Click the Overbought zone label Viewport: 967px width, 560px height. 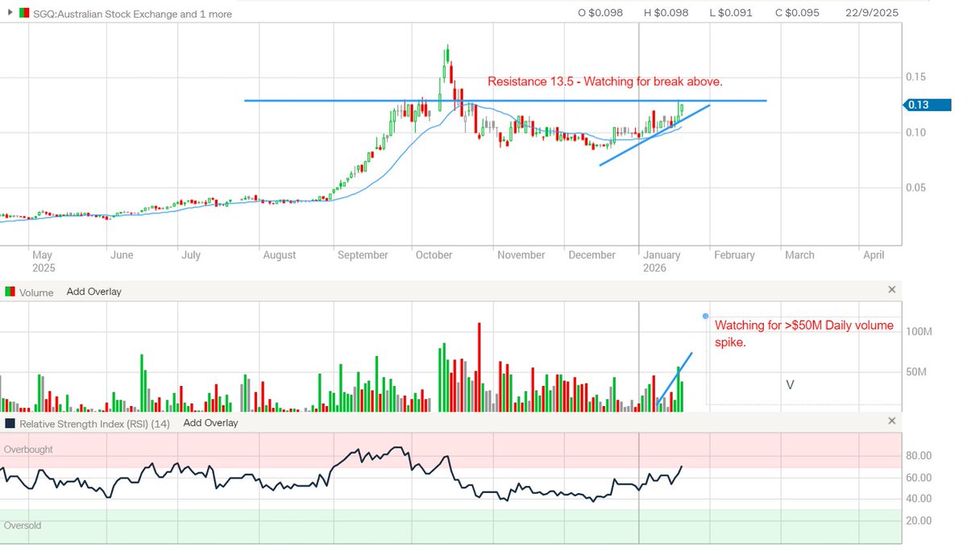pyautogui.click(x=28, y=450)
